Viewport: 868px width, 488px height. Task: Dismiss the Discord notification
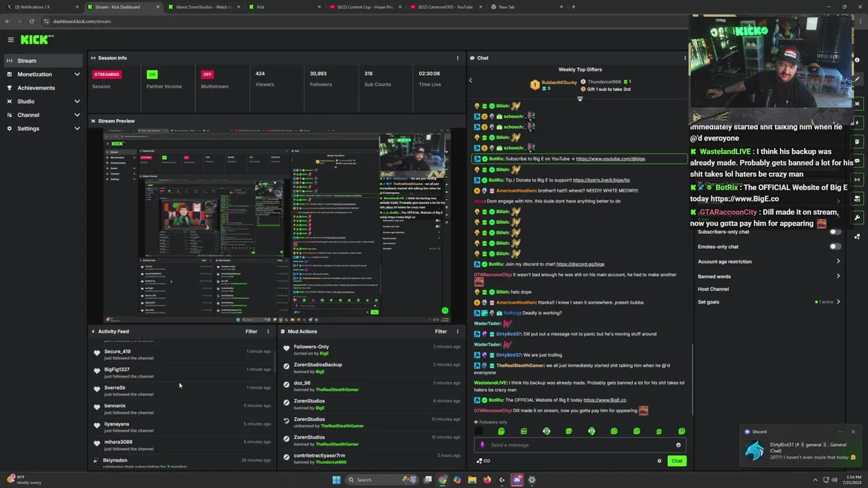pos(853,432)
